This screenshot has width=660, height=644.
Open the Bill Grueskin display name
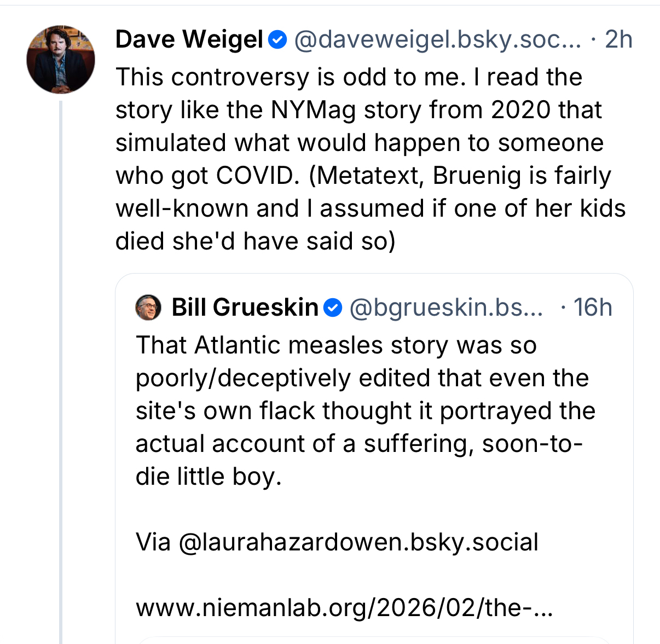[x=245, y=308]
